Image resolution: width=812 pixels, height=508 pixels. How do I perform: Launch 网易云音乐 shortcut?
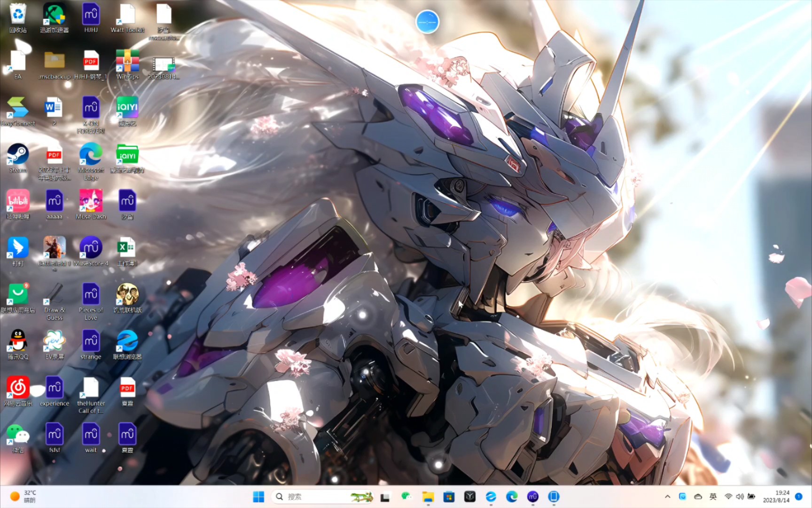(18, 391)
